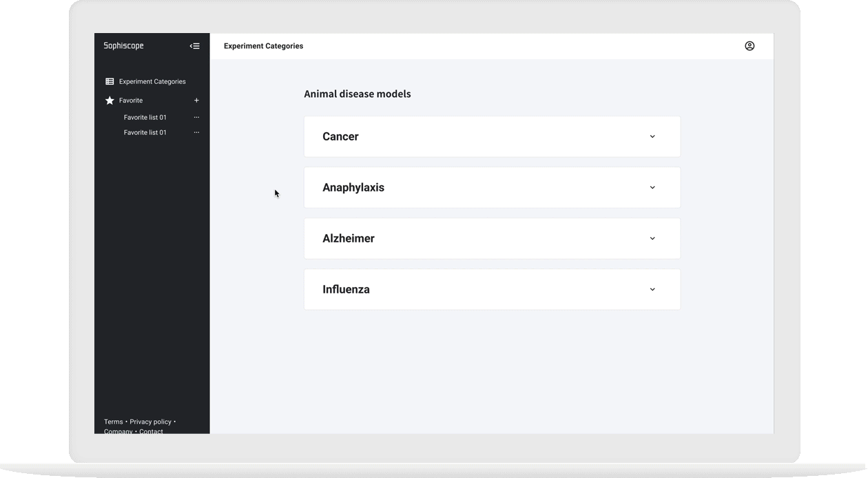Collapse the sidebar using the menu-fold icon
The width and height of the screenshot is (868, 478).
pos(195,46)
